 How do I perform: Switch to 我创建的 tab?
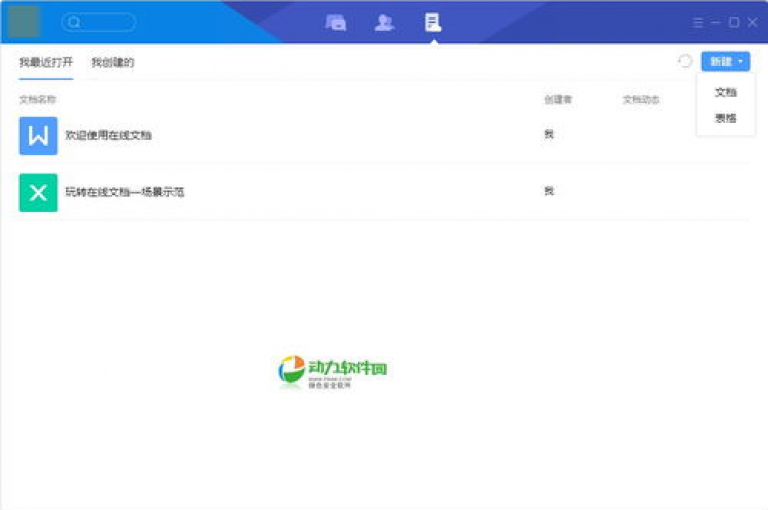coord(113,62)
